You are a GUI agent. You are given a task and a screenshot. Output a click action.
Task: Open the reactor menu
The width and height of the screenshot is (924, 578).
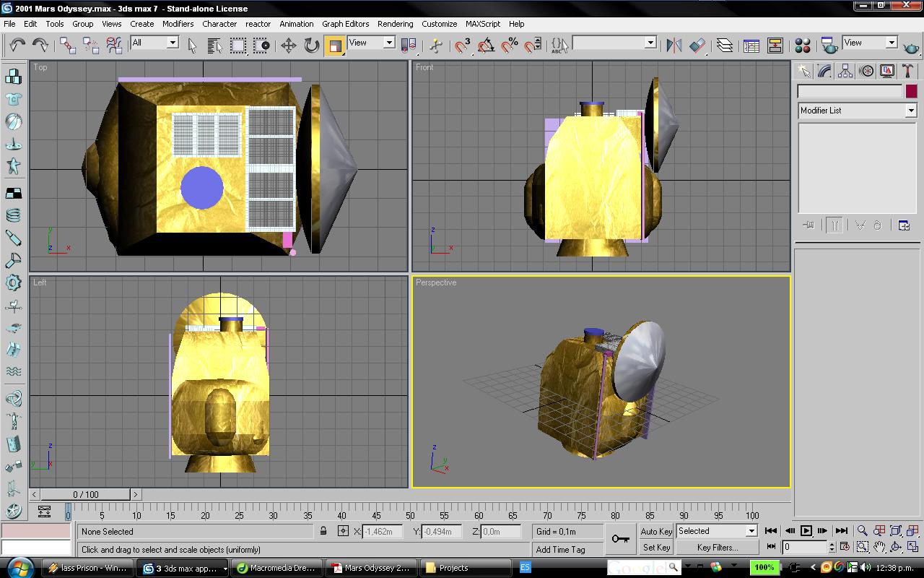[x=258, y=24]
